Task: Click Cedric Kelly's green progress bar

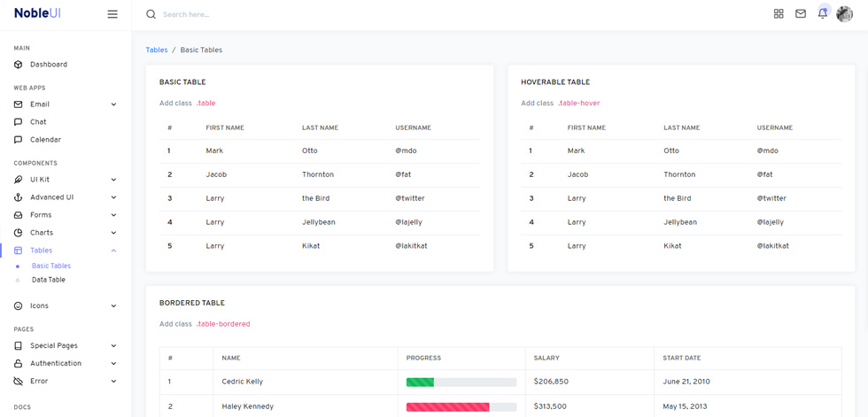Action: [x=420, y=382]
